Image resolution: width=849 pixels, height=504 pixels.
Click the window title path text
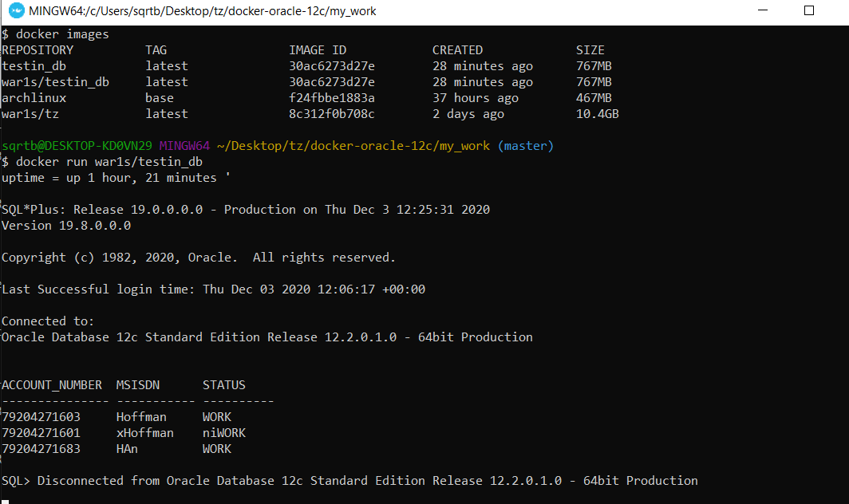(203, 11)
